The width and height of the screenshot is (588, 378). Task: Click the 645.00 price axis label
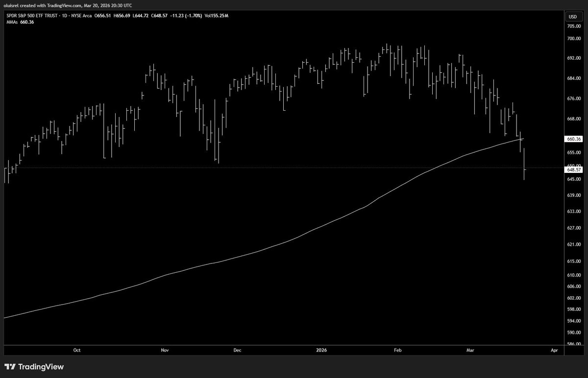click(x=573, y=179)
